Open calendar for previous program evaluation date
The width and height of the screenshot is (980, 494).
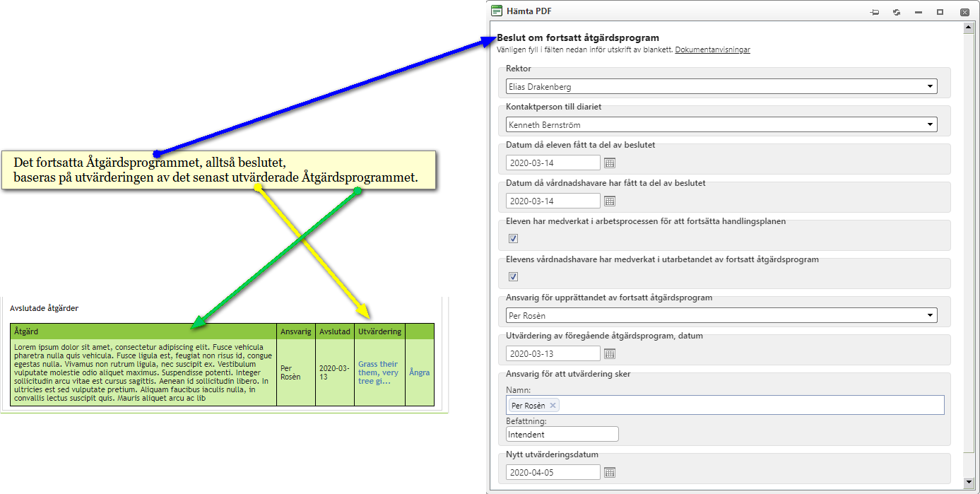[x=610, y=354]
